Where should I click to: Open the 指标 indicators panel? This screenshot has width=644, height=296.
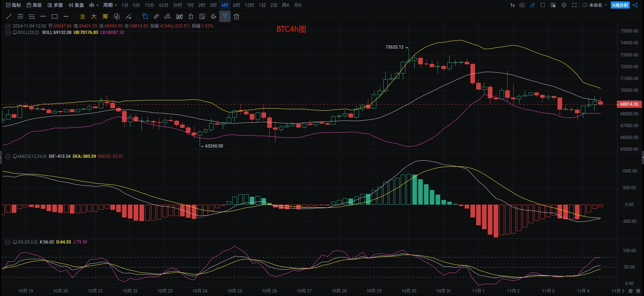pyautogui.click(x=14, y=5)
